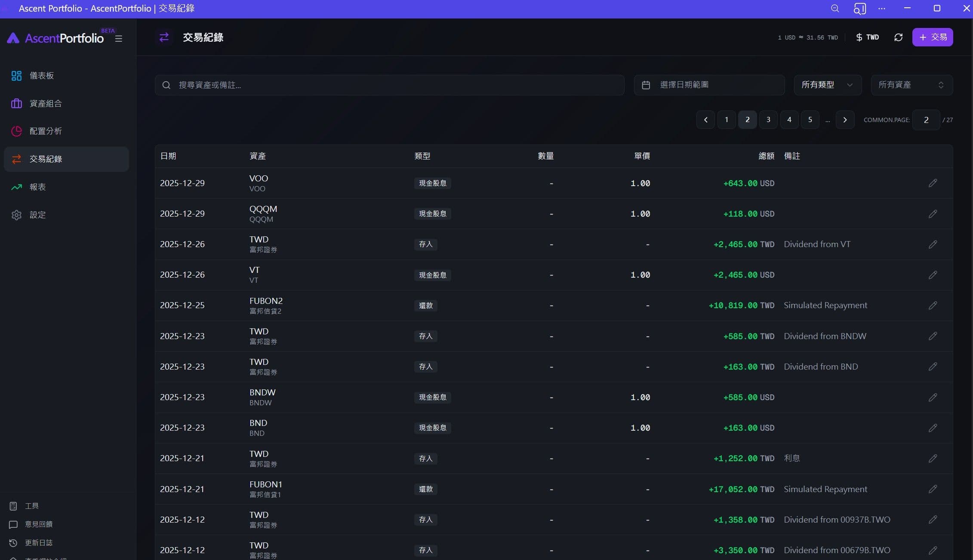Click the 日期 column header

click(x=168, y=156)
